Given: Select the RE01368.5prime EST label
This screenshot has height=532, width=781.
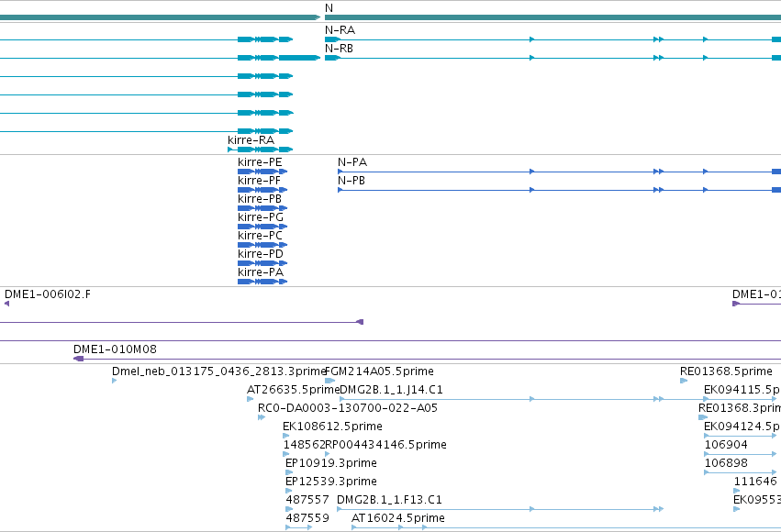Looking at the screenshot, I should [x=726, y=371].
